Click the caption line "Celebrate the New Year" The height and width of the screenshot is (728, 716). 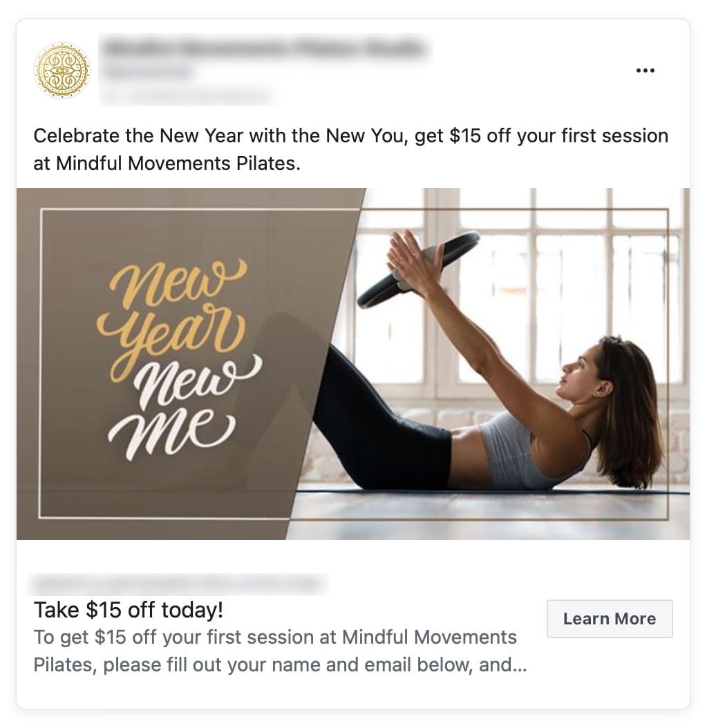351,136
